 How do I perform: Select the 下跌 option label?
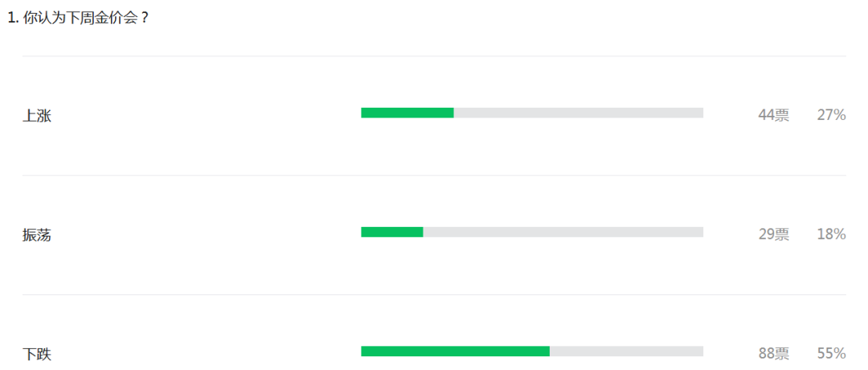(36, 354)
